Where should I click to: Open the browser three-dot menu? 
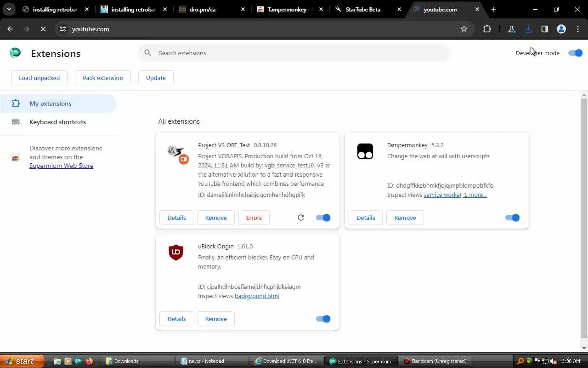pyautogui.click(x=578, y=29)
